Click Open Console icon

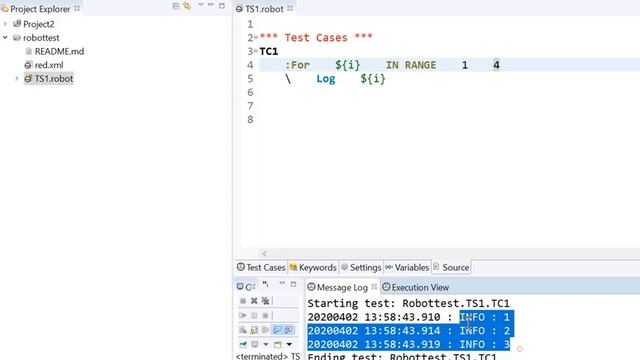tap(278, 344)
